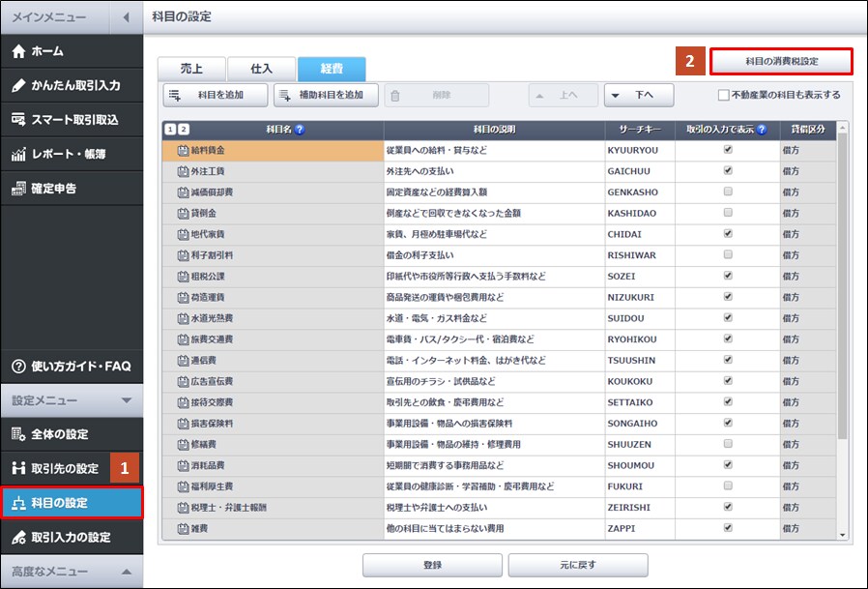Click help icon next to 科目名 header

coord(300,130)
